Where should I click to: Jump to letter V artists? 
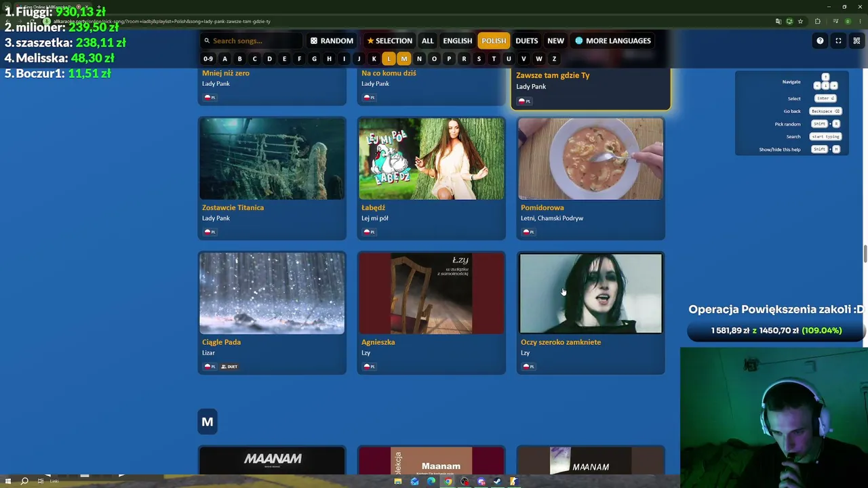tap(524, 59)
